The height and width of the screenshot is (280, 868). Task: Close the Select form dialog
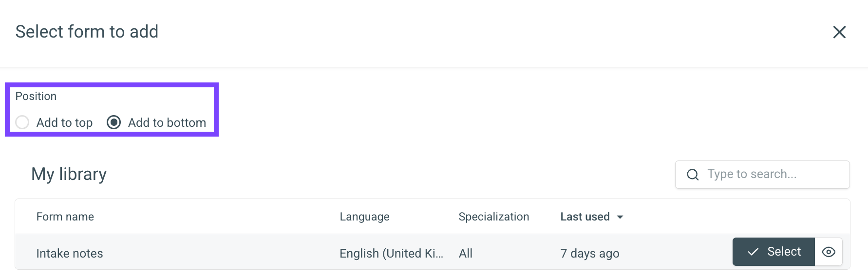click(x=839, y=32)
